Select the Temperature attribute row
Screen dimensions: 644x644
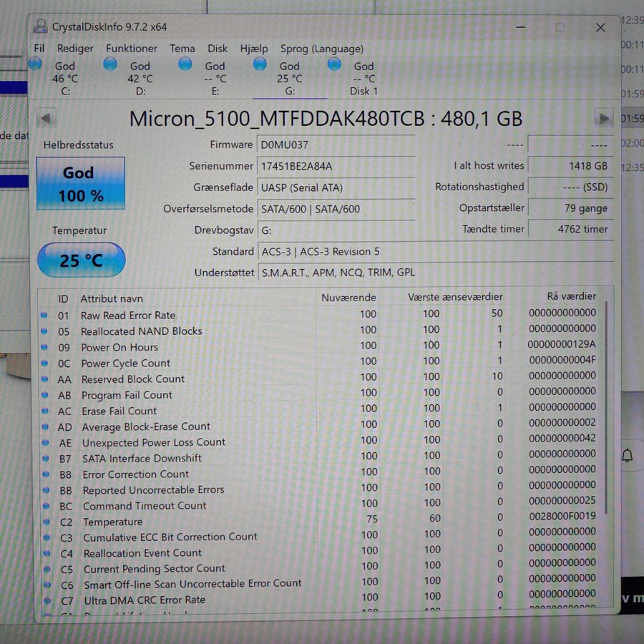(x=318, y=519)
